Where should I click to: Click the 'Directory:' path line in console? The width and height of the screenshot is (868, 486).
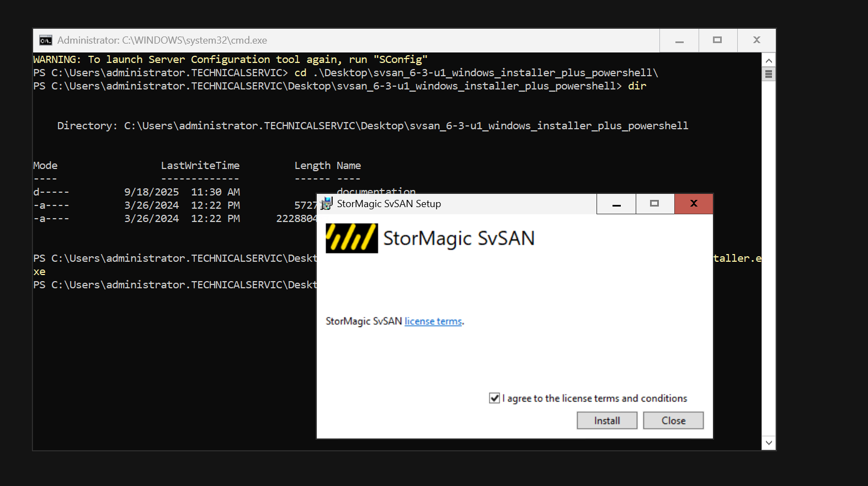[x=372, y=126]
